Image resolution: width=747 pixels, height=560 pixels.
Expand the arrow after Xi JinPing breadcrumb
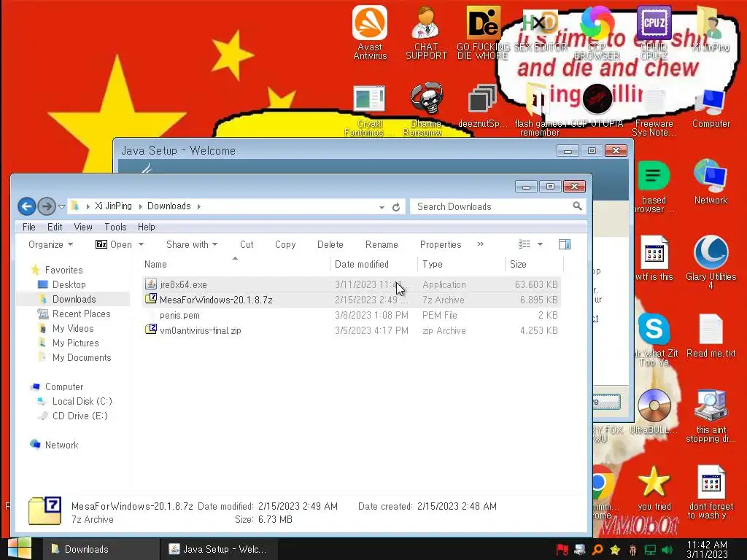[x=141, y=206]
